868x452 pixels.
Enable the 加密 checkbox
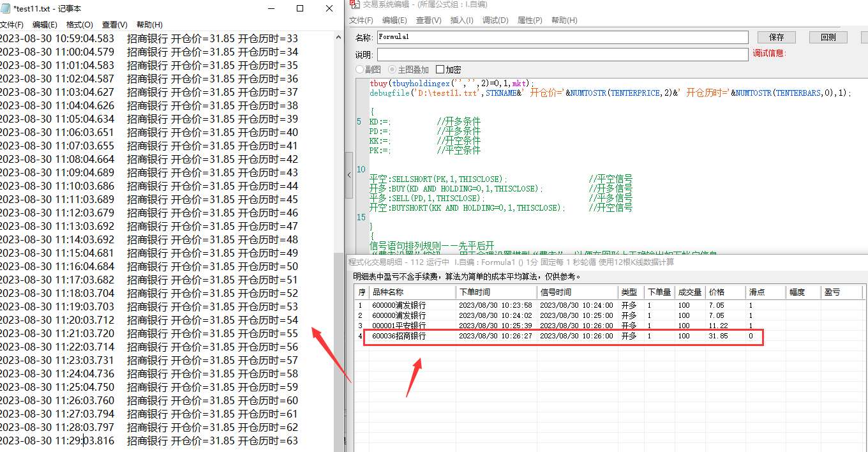tap(440, 70)
